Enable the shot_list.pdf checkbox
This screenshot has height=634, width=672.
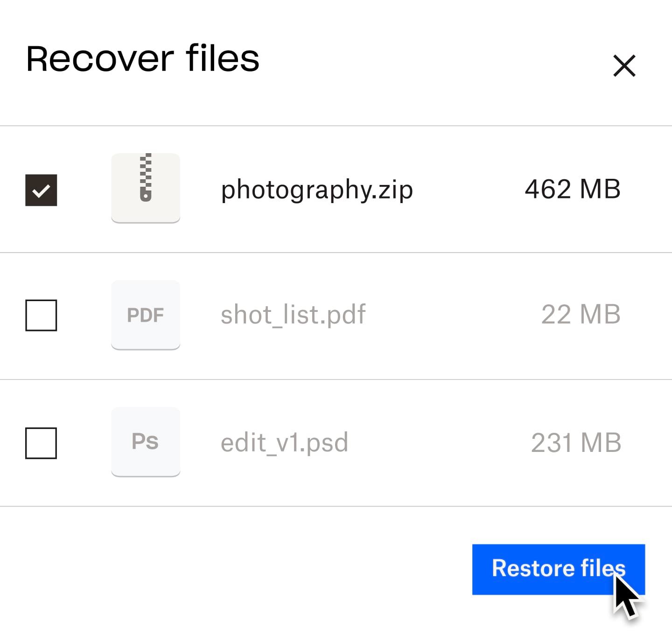(41, 316)
